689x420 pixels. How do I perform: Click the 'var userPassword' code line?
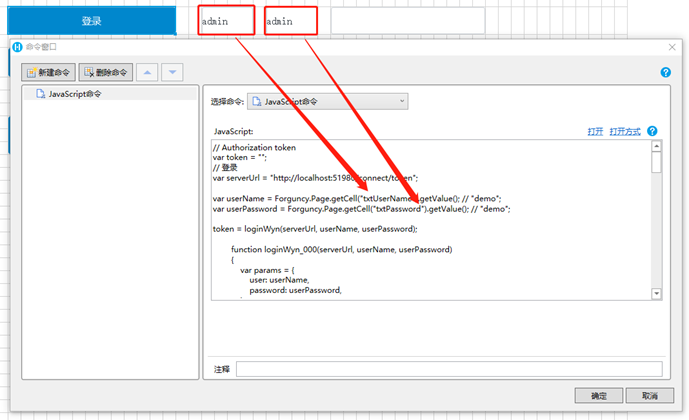tap(362, 209)
